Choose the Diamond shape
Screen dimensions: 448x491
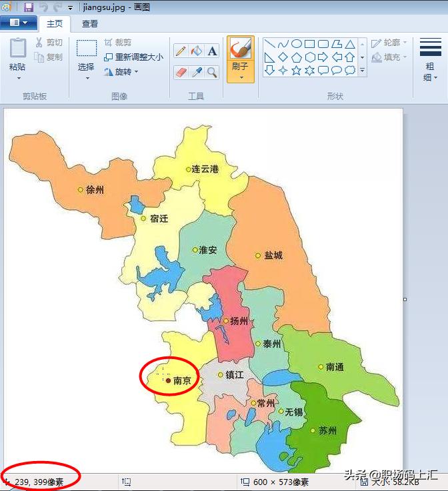pos(283,57)
